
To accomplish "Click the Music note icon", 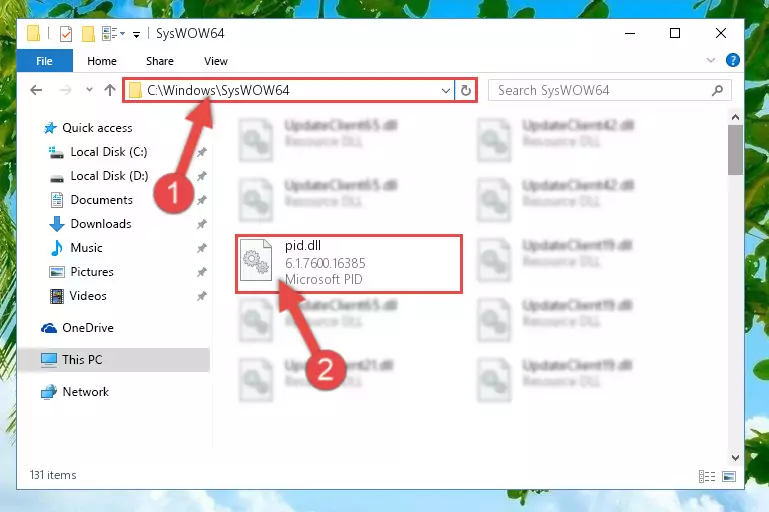I will (57, 248).
